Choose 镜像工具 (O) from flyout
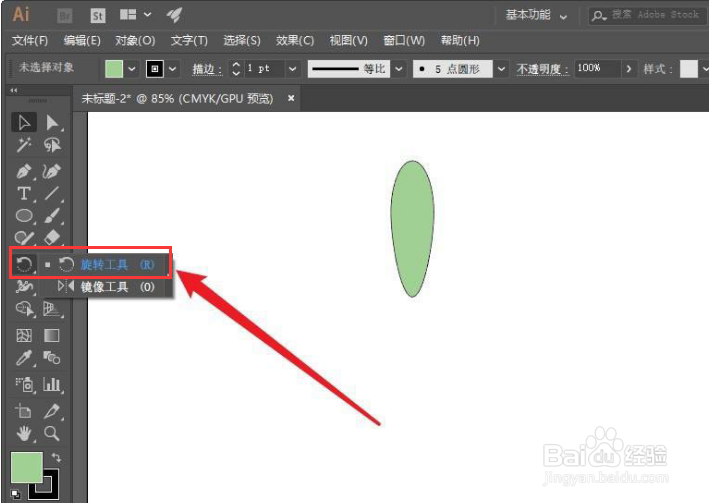 pyautogui.click(x=107, y=286)
